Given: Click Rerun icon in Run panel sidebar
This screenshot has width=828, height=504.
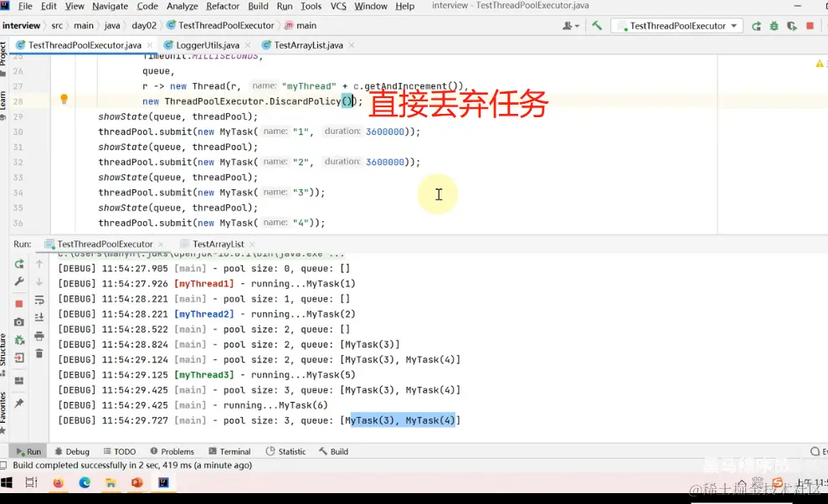Looking at the screenshot, I should [19, 264].
